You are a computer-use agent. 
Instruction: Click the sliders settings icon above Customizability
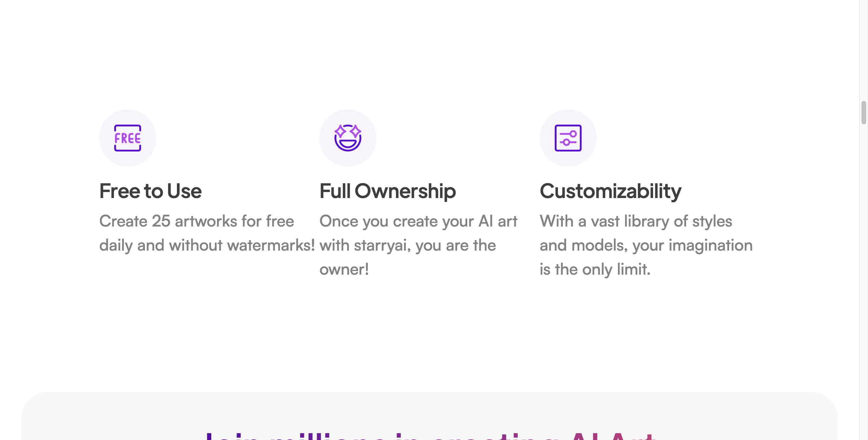[x=568, y=138]
